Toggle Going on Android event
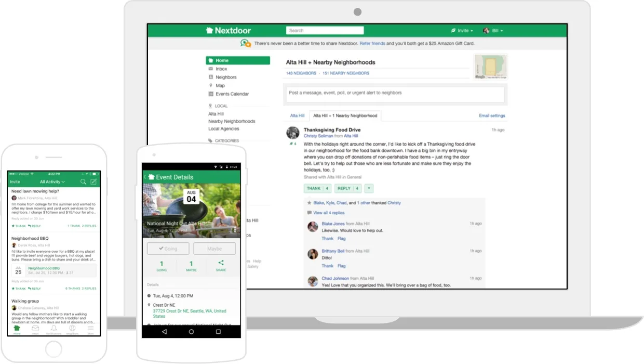 pyautogui.click(x=168, y=249)
